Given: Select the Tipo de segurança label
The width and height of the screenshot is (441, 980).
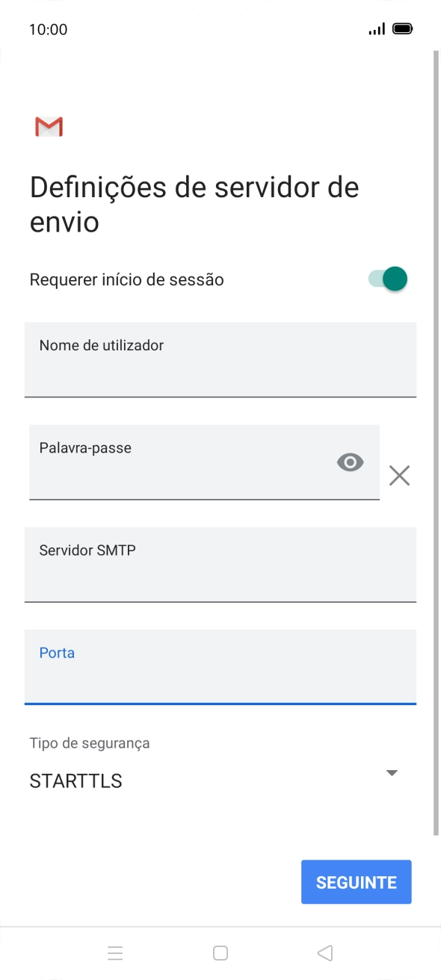Looking at the screenshot, I should click(88, 742).
